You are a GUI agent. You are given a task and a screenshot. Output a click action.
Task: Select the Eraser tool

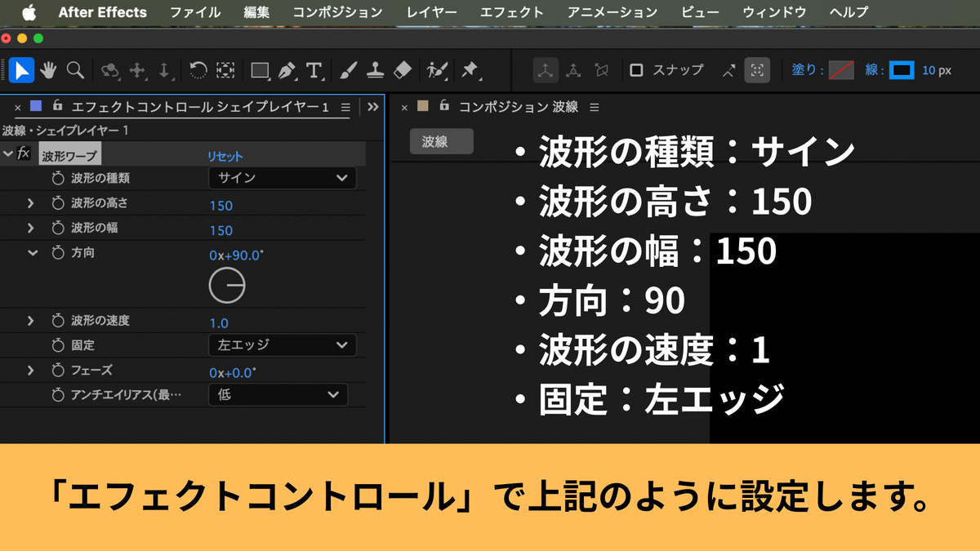click(x=402, y=70)
